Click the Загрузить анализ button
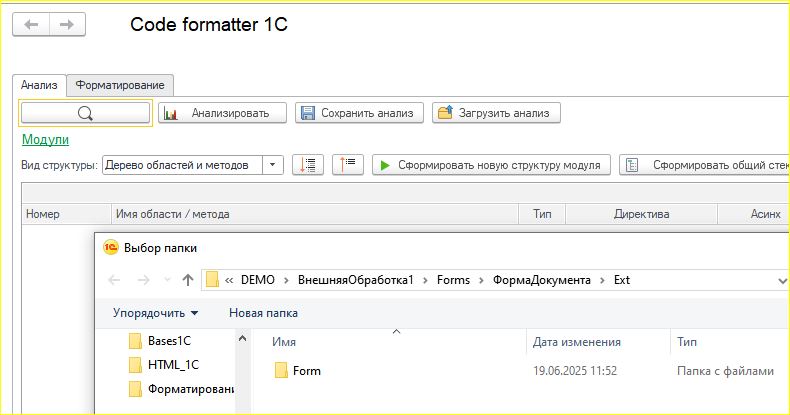This screenshot has width=790, height=415. click(496, 113)
